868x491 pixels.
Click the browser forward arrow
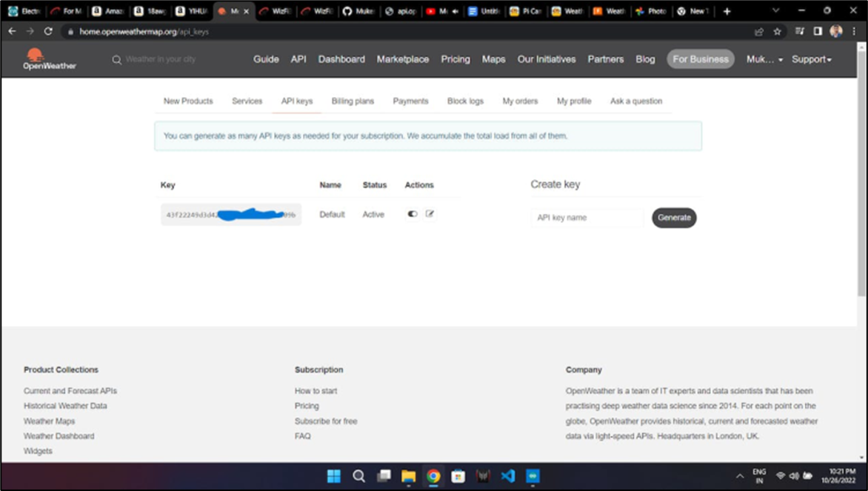pos(30,32)
